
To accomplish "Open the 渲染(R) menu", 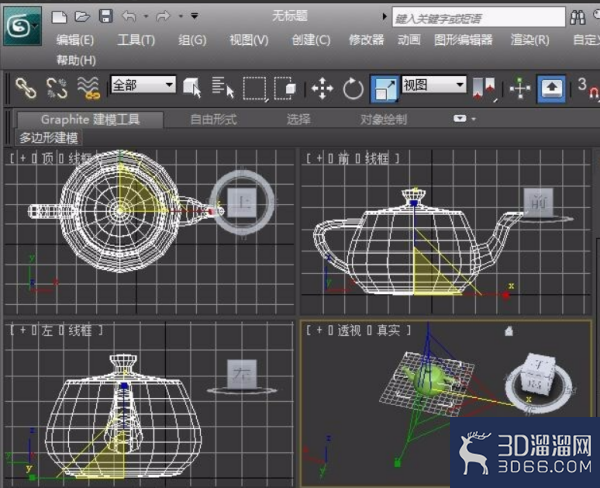I will [530, 40].
